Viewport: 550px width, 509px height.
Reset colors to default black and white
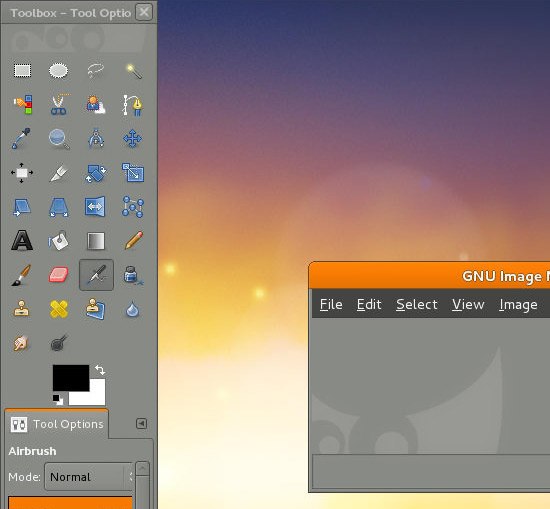[x=58, y=400]
